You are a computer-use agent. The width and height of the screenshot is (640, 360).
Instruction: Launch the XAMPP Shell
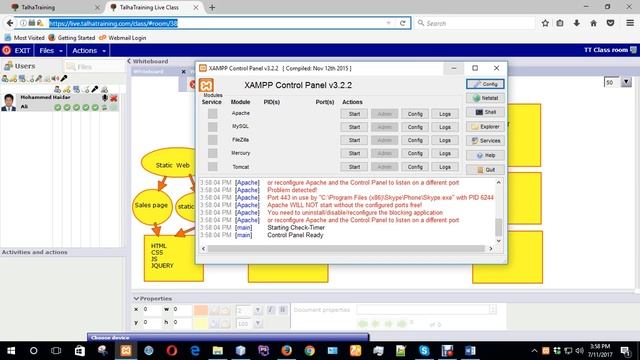pos(485,112)
